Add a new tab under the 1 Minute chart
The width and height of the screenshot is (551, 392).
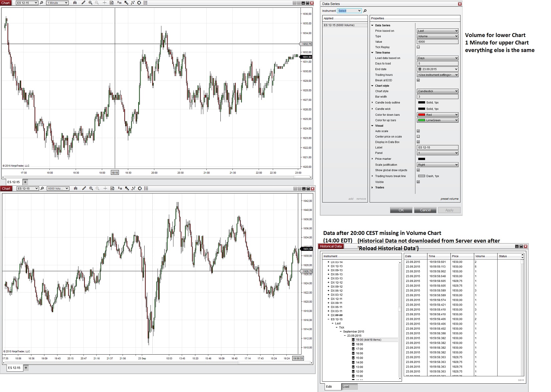[x=25, y=182]
